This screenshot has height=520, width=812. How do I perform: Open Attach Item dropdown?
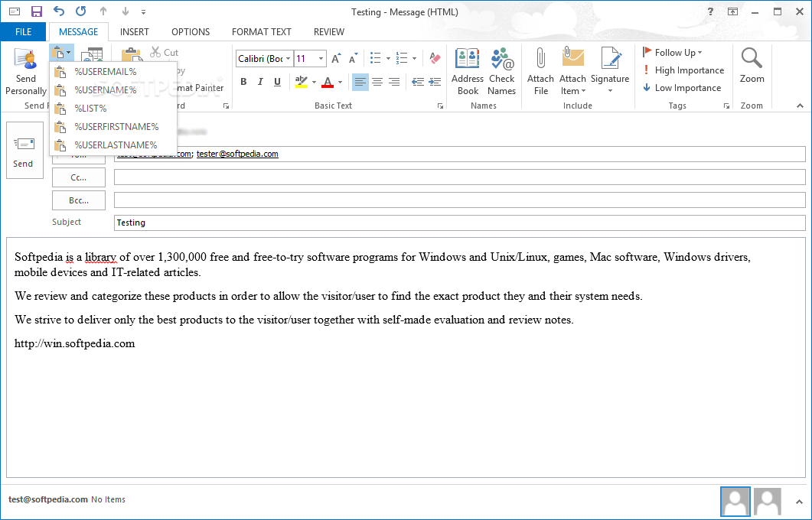pyautogui.click(x=572, y=71)
